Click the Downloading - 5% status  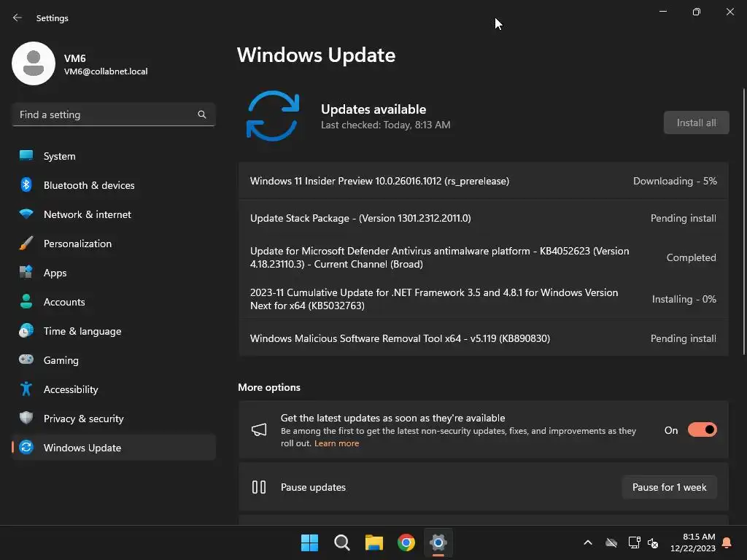(675, 181)
